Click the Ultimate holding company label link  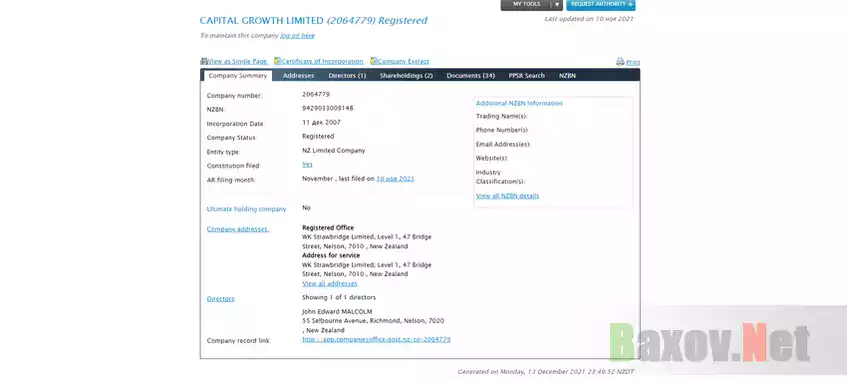tap(246, 209)
